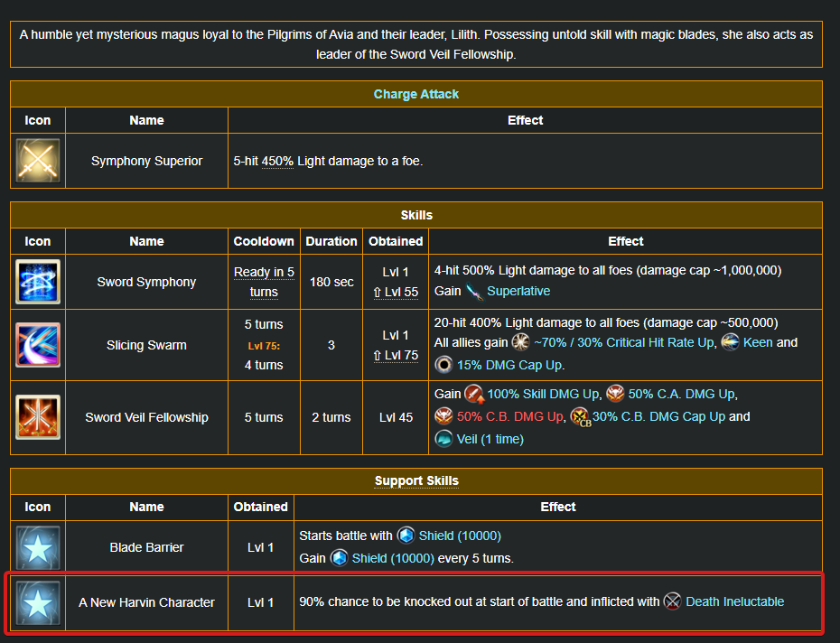840x643 pixels.
Task: Click the Sword Symphony name cell
Action: [x=147, y=282]
